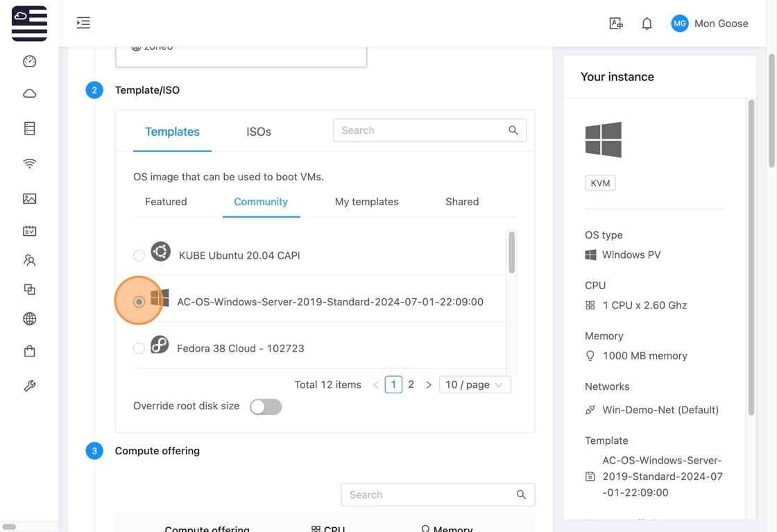Screen dimensions: 777x532
Task: Go to page 2 of templates
Action: point(411,384)
